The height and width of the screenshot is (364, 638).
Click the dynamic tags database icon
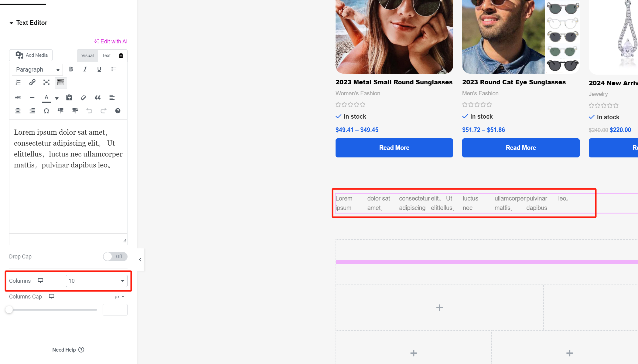coord(121,56)
